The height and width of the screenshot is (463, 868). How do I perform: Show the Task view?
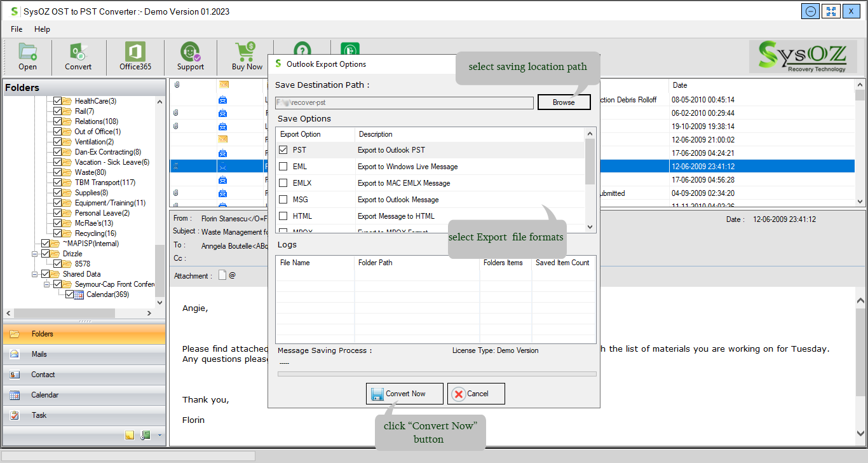(39, 415)
